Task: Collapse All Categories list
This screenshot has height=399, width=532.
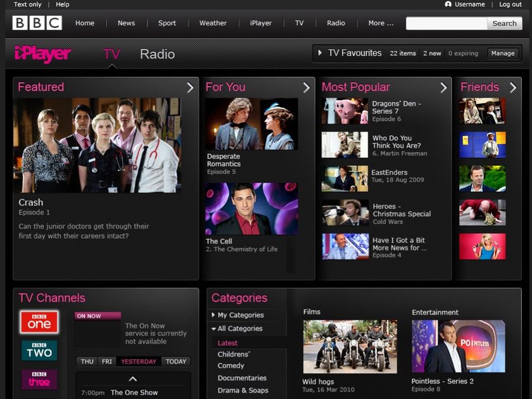Action: point(213,329)
